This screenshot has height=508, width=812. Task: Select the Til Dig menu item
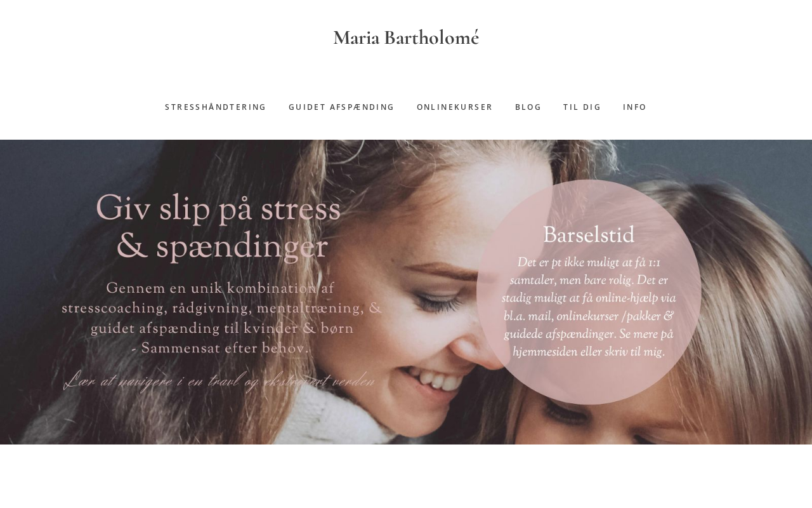582,107
